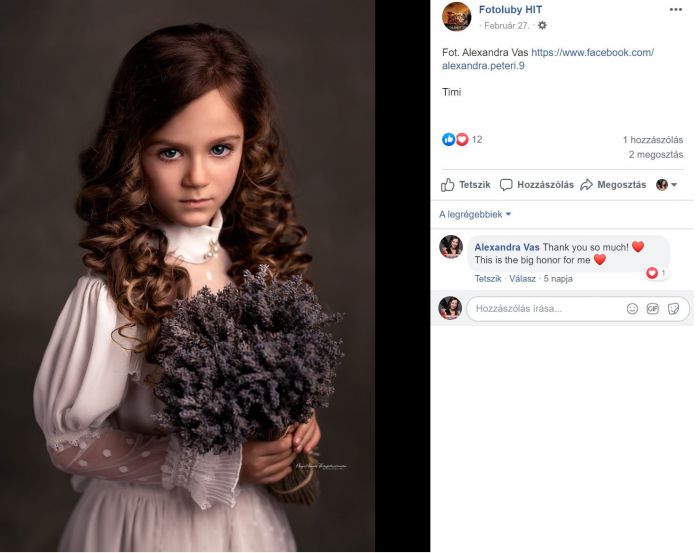Click Válasz to reply to the comment
Screen dimensions: 700x553
point(522,279)
